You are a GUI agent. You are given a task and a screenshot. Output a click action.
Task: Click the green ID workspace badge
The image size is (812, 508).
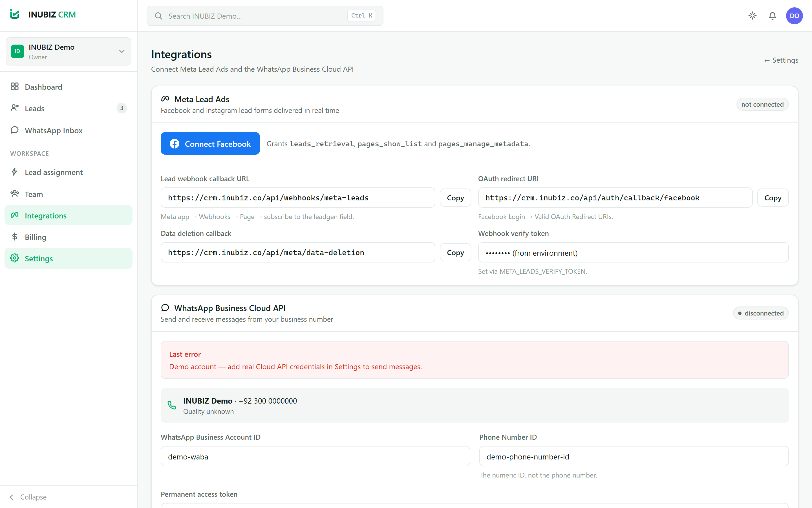point(17,51)
